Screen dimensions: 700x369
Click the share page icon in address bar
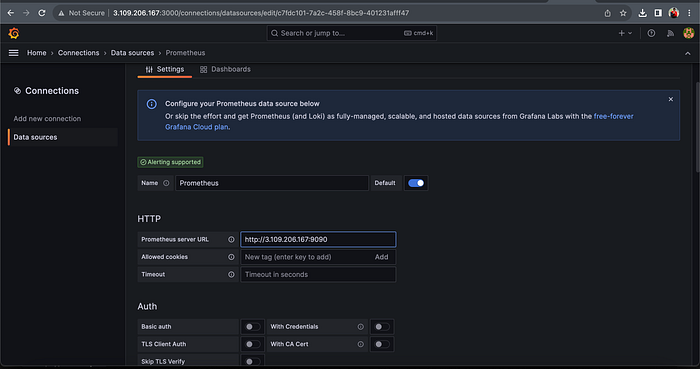coord(608,13)
